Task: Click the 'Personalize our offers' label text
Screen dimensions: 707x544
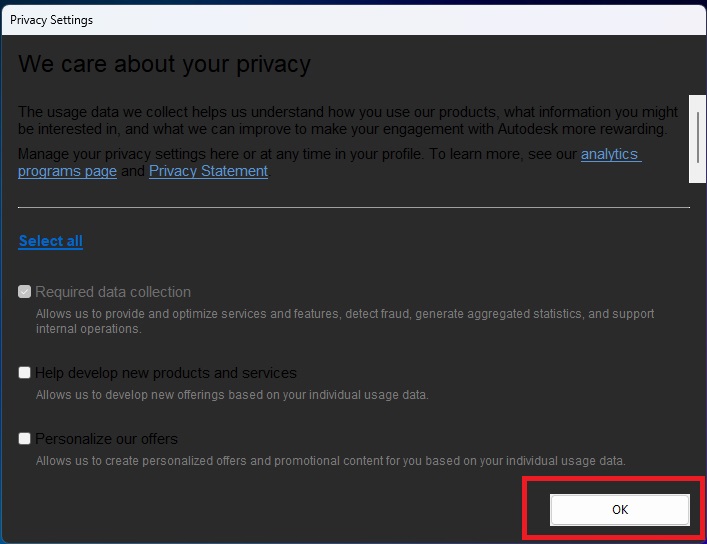Action: point(106,439)
